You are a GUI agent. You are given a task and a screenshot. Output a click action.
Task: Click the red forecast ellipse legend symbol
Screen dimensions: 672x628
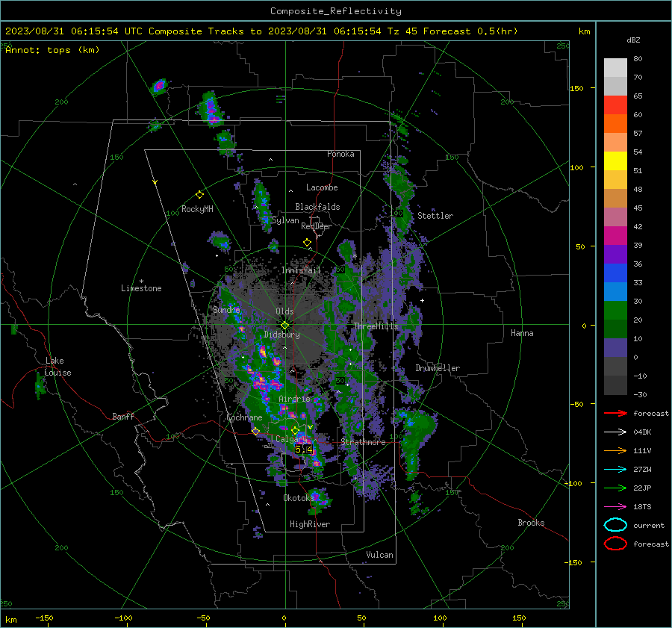615,544
